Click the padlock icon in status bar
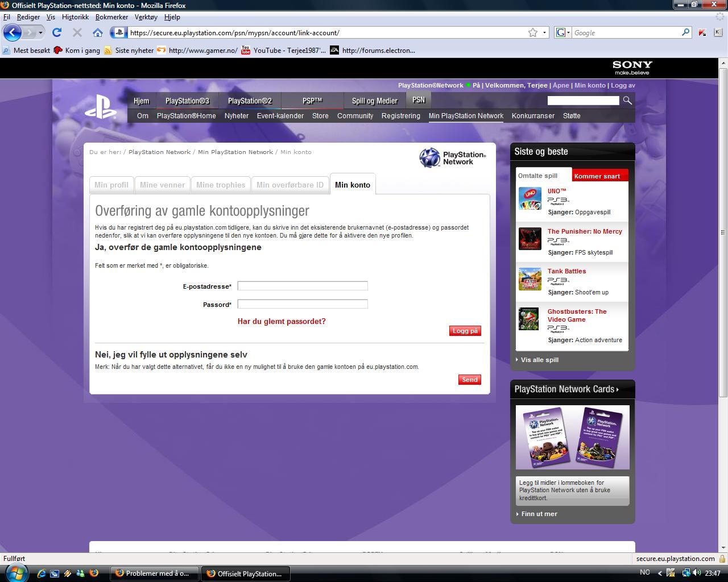The height and width of the screenshot is (582, 728). [722, 559]
